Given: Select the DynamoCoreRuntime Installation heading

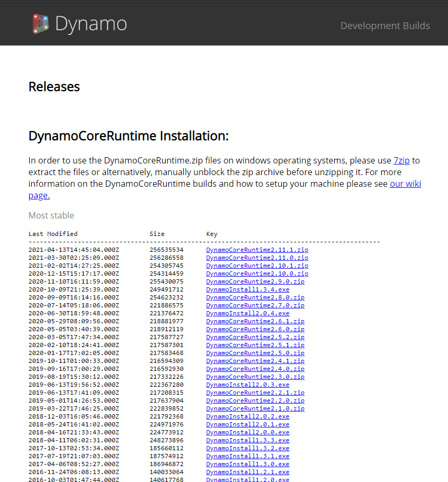Looking at the screenshot, I should [x=129, y=136].
